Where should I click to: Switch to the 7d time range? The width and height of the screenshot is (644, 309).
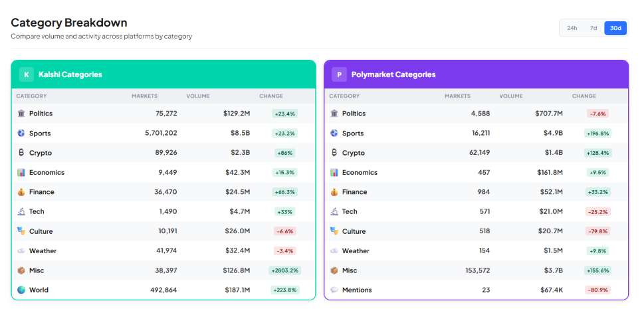(x=593, y=28)
